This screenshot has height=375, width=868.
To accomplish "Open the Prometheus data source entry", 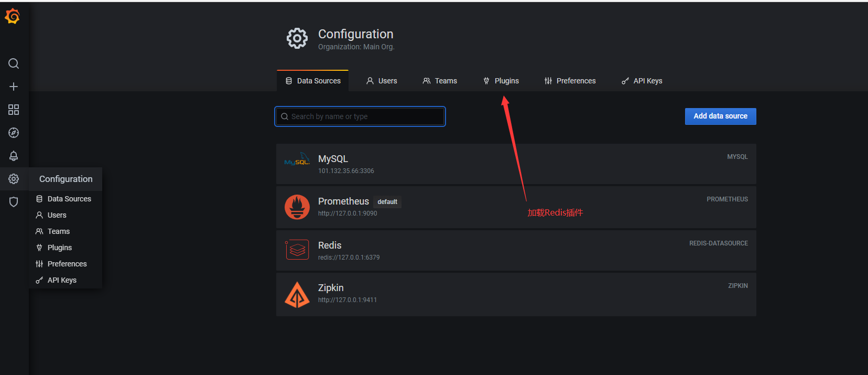I will pyautogui.click(x=343, y=201).
